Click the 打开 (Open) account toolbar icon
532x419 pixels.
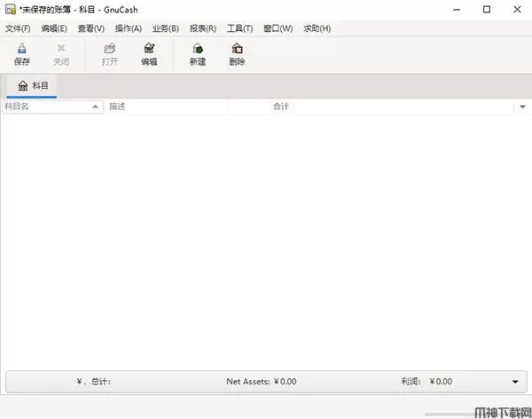[x=110, y=54]
